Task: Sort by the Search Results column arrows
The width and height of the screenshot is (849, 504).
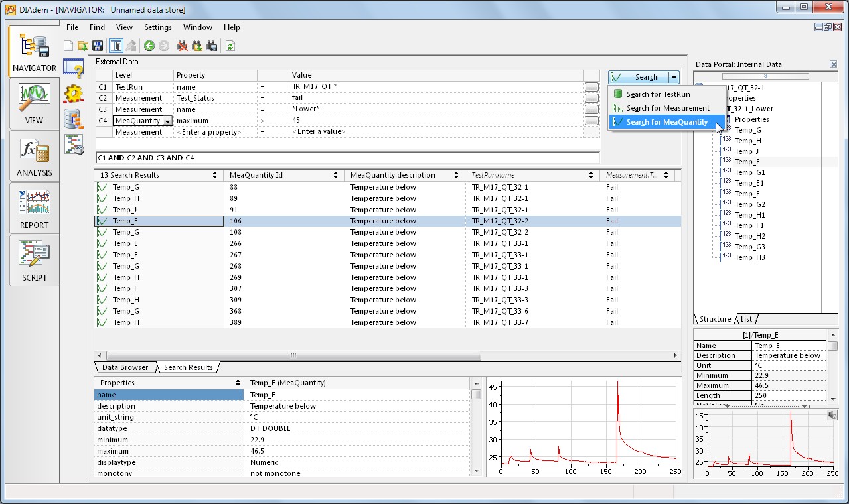Action: [x=214, y=175]
